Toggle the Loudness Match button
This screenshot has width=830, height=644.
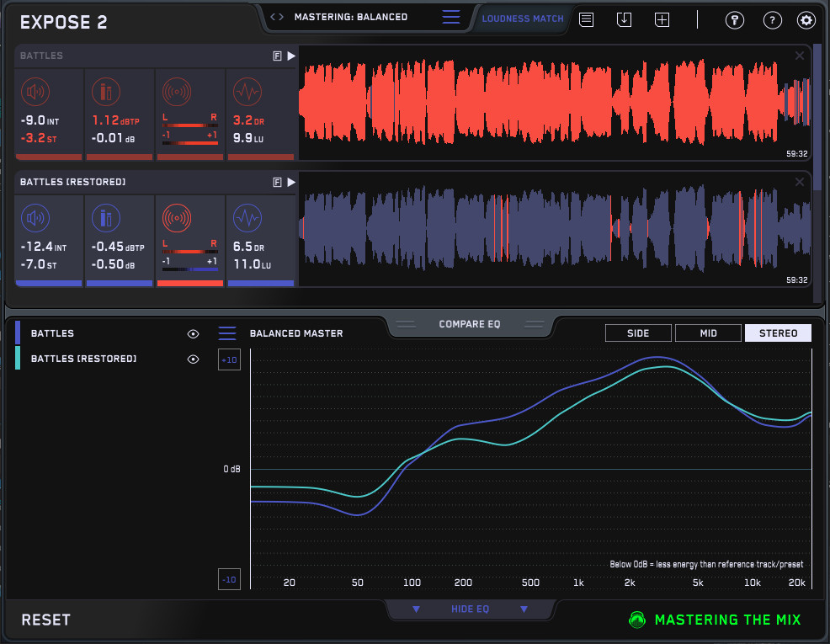[523, 19]
